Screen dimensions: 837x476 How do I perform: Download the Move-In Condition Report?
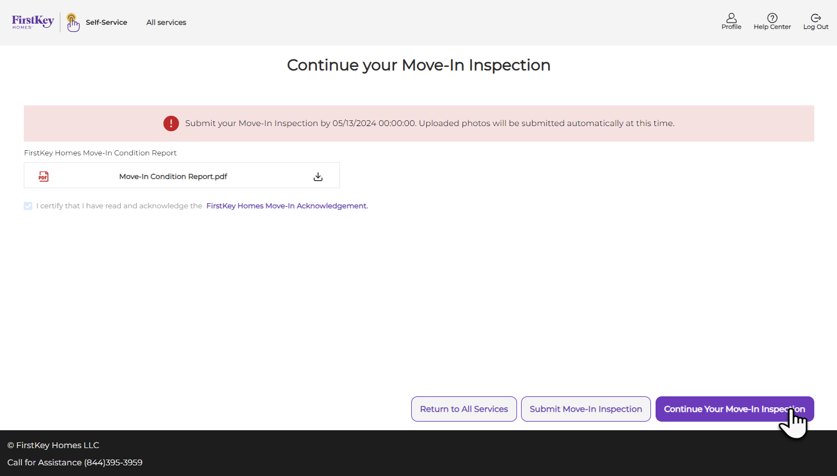click(x=318, y=176)
